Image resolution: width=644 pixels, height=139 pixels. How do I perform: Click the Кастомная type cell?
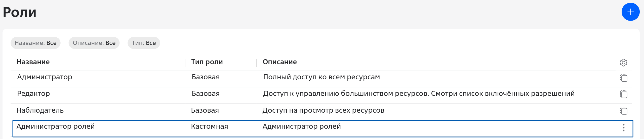pos(210,126)
